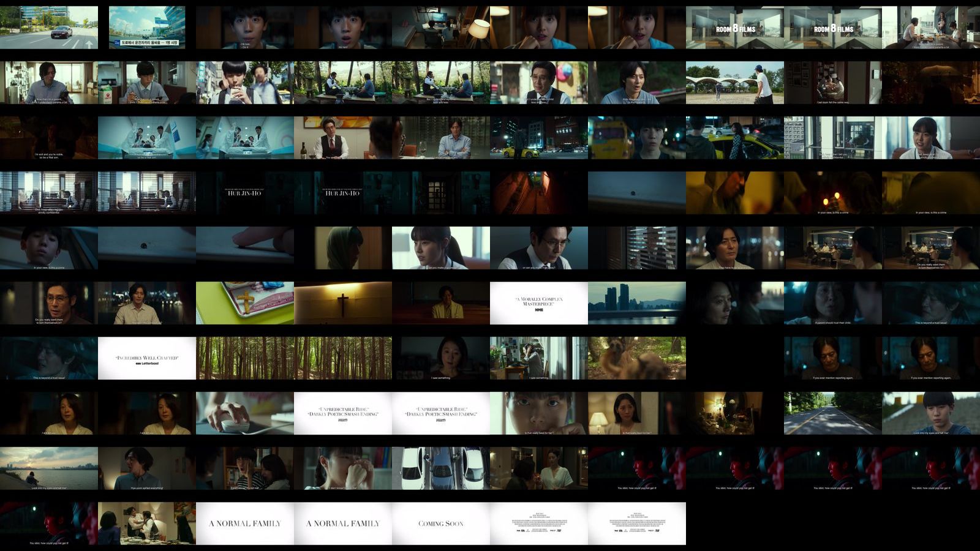Viewport: 980px width, 551px height.
Task: Open the hand on computer mouse frame
Action: [245, 413]
